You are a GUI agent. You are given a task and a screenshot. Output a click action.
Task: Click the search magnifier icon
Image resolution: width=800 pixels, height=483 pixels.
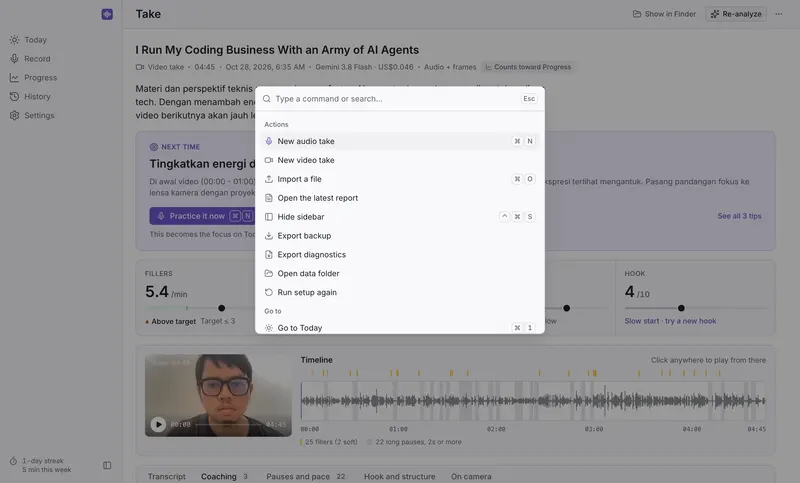(267, 98)
